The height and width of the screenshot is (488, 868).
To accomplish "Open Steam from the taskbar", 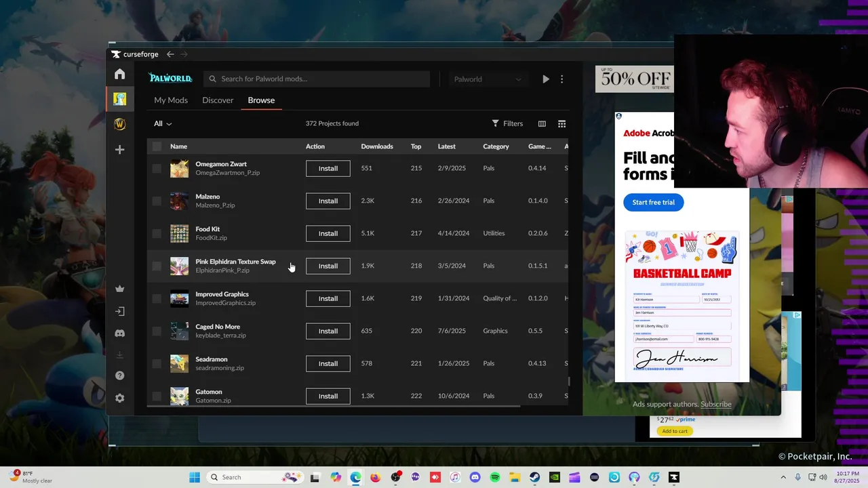I will click(534, 477).
